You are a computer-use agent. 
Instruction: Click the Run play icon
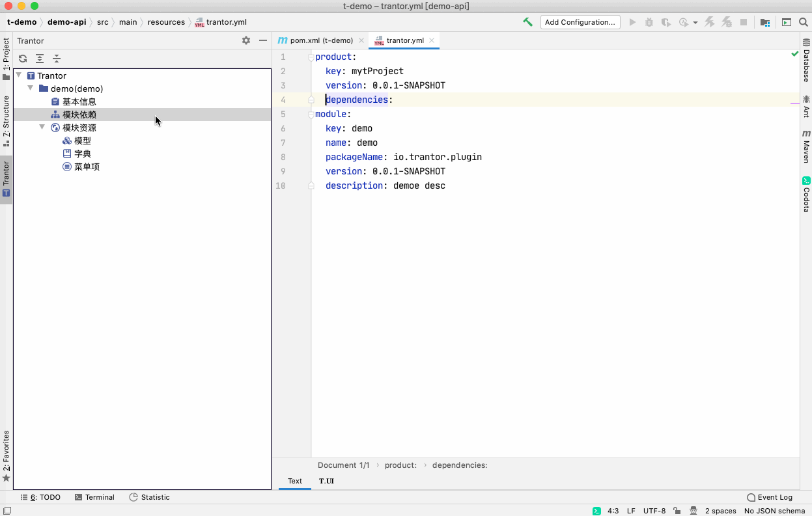pos(632,22)
